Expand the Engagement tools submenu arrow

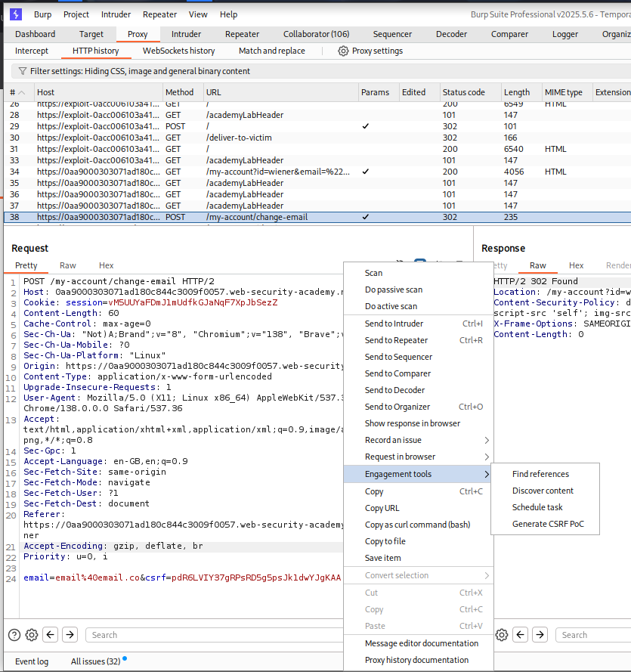click(x=487, y=475)
